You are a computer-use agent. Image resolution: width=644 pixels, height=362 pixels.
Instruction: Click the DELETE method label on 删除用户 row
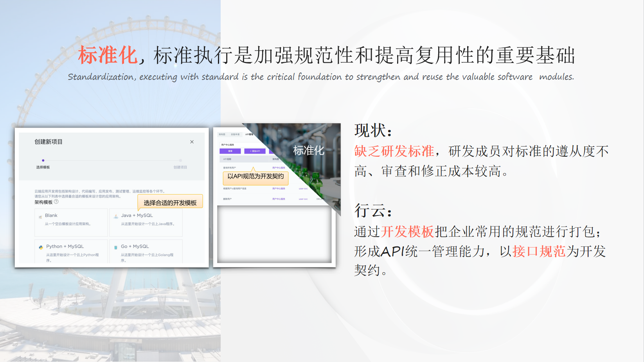(x=320, y=199)
